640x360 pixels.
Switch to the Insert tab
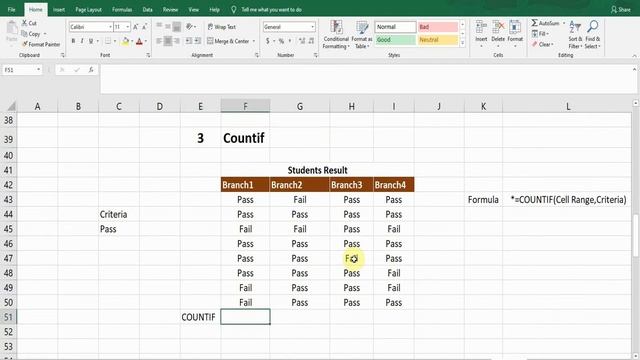point(59,9)
